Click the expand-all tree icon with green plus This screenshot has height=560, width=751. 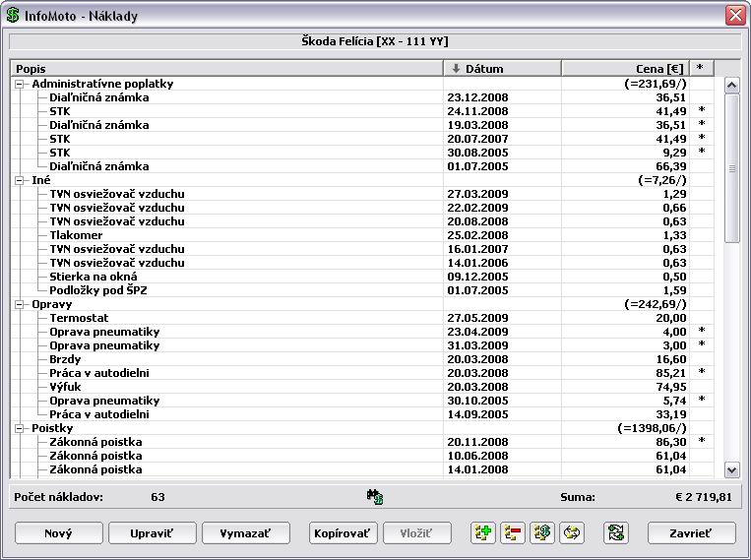coord(482,532)
